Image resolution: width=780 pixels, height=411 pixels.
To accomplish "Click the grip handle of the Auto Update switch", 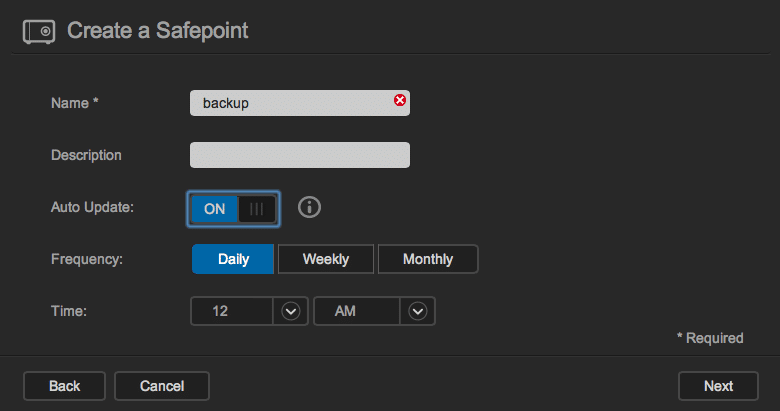I will (x=257, y=209).
